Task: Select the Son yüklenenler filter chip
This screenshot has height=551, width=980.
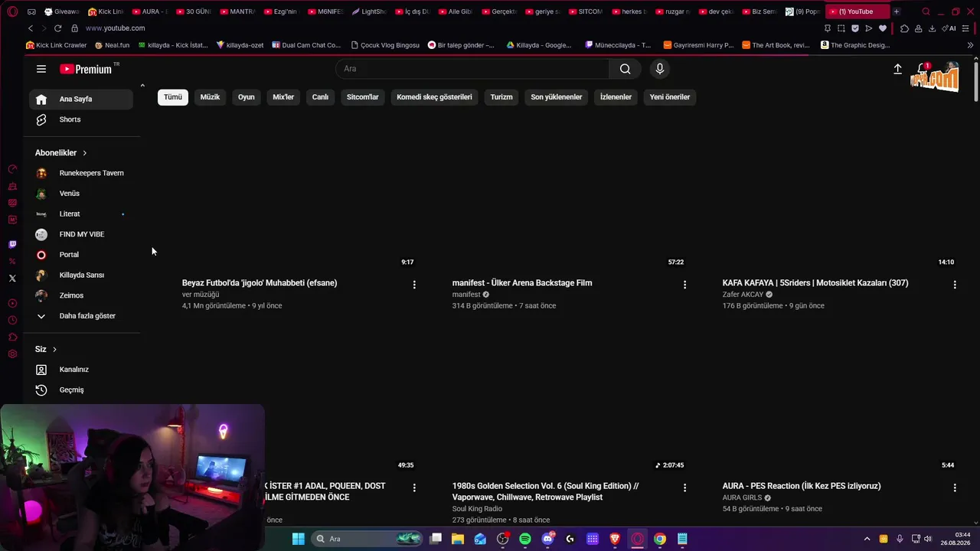Action: click(x=557, y=97)
